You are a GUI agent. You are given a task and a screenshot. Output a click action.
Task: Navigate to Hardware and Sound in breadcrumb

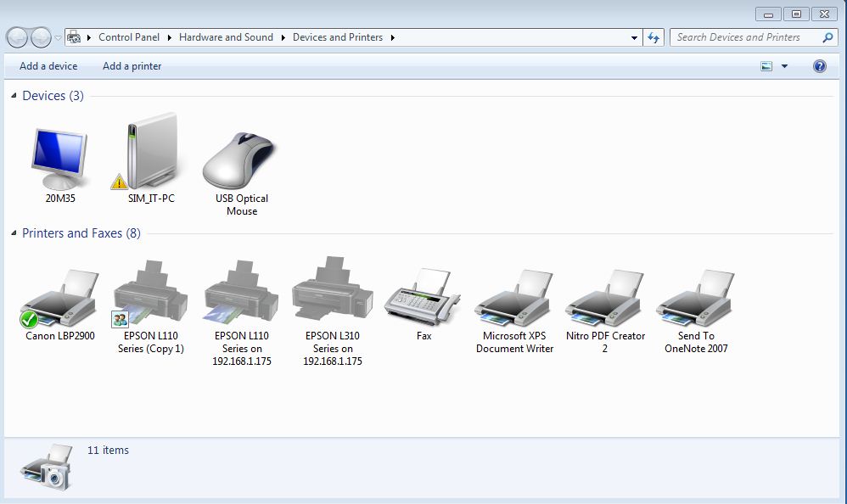point(226,37)
